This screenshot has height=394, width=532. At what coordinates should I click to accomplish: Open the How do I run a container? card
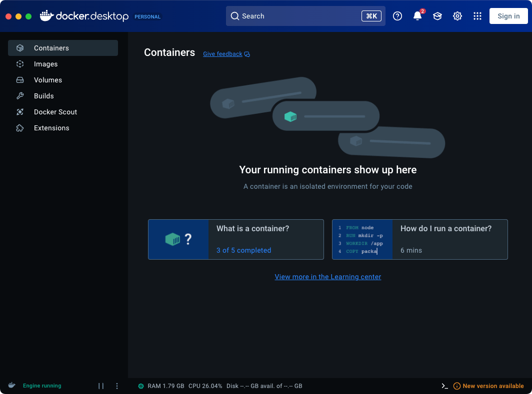point(419,240)
